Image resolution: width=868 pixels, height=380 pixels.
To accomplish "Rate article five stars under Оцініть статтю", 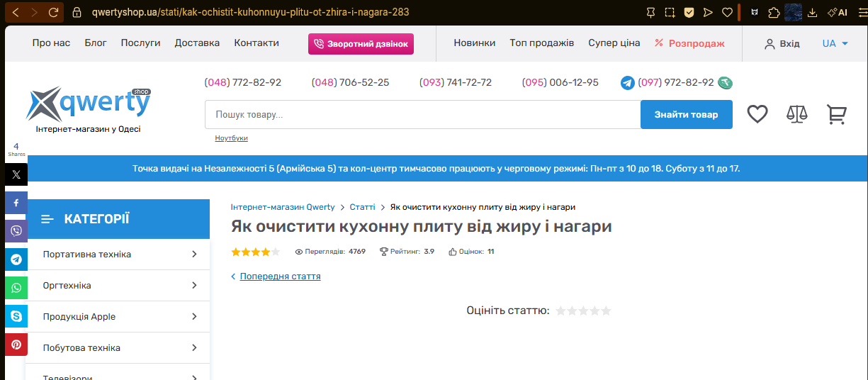I will [x=606, y=311].
